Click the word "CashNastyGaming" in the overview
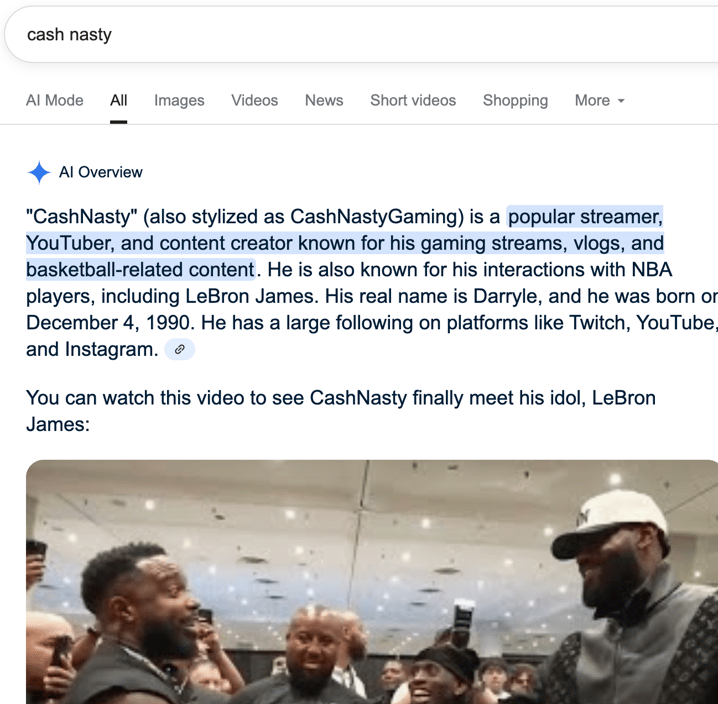 [377, 217]
